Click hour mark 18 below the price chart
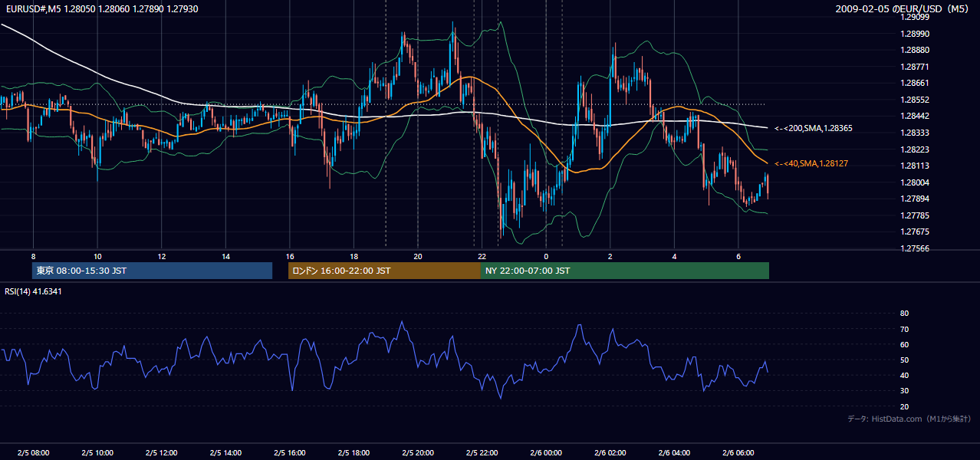This screenshot has width=980, height=460. (354, 256)
